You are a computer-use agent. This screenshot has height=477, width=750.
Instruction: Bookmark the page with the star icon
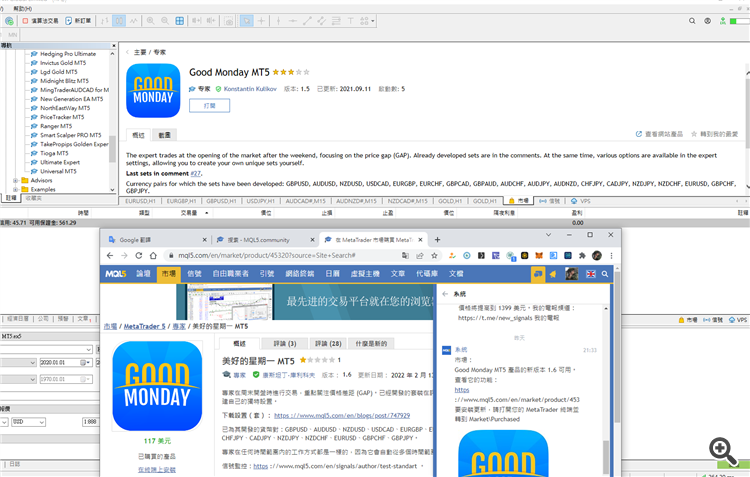point(434,255)
